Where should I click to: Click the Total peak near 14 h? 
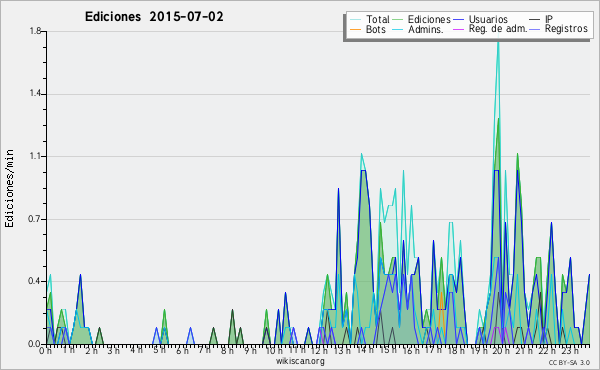click(361, 155)
